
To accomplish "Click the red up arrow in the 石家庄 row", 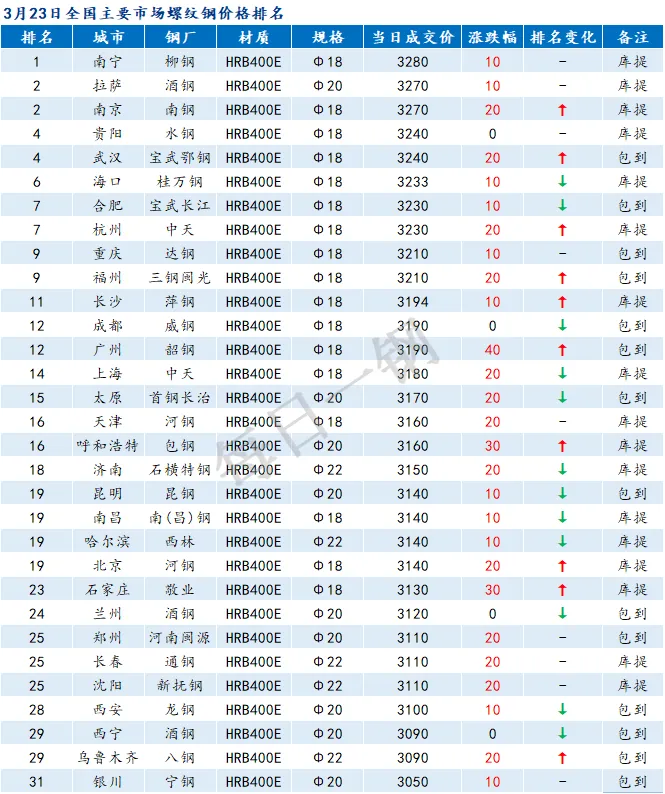I will pyautogui.click(x=562, y=590).
